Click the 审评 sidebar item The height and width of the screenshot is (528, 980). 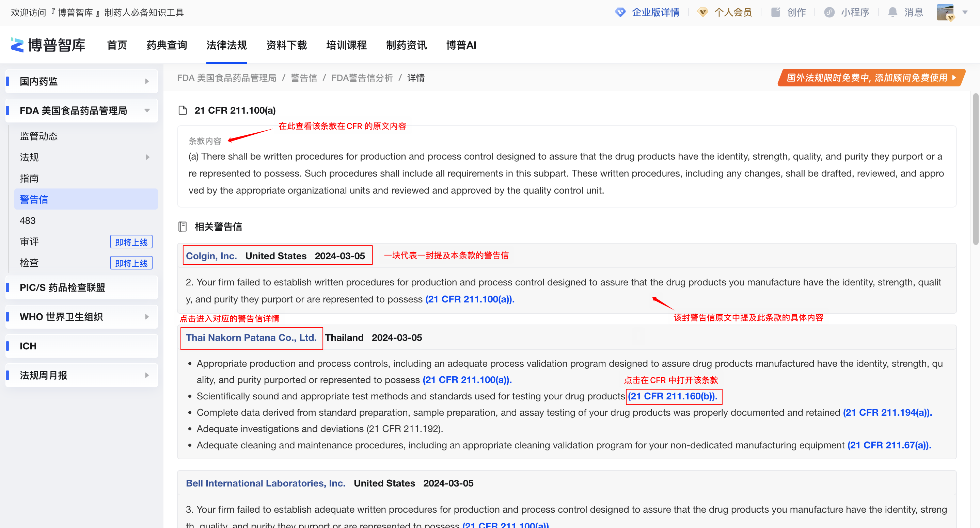click(x=29, y=242)
